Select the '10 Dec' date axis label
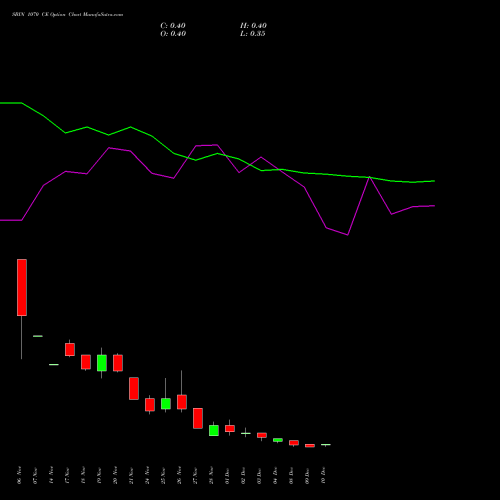This screenshot has height=500, width=500. (x=323, y=475)
